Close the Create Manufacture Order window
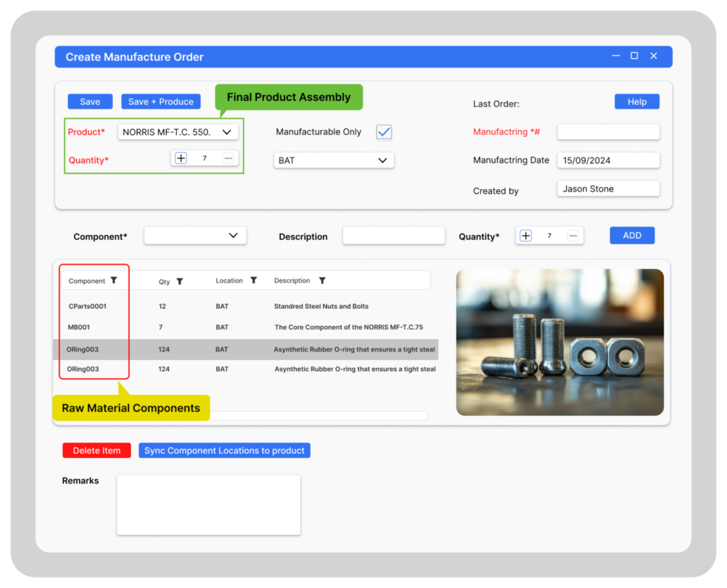 tap(654, 55)
